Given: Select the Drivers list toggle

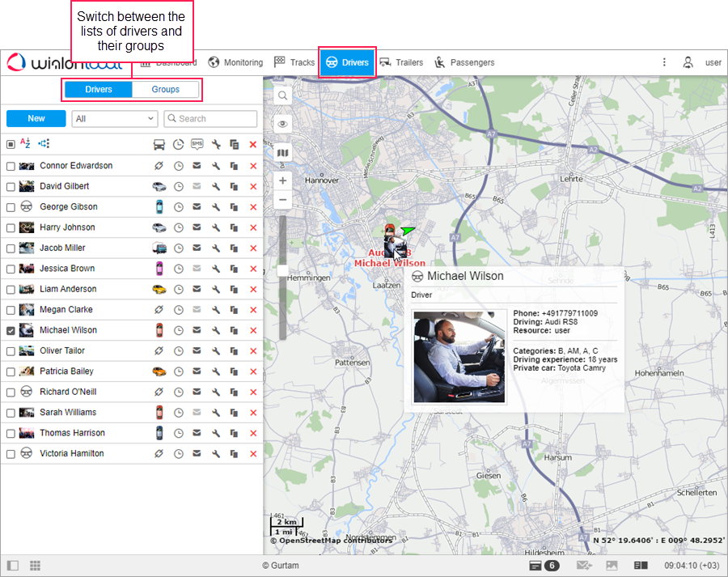Looking at the screenshot, I should 99,89.
